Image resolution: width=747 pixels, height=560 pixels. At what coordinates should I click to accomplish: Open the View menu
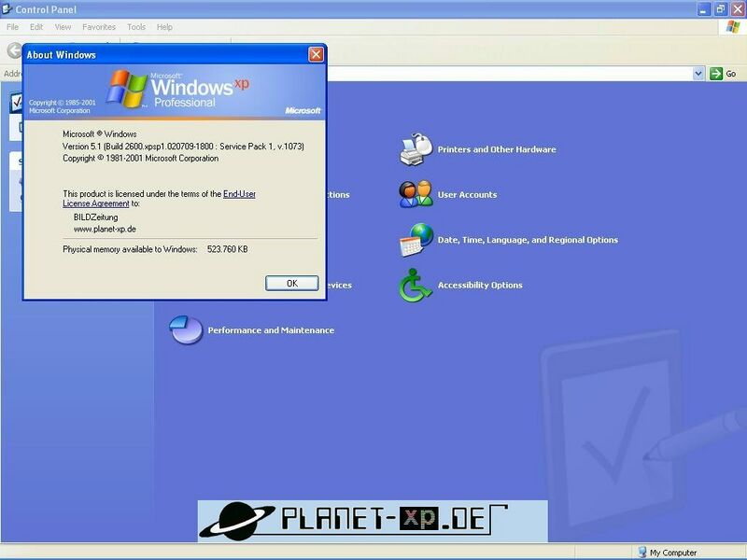pyautogui.click(x=63, y=27)
